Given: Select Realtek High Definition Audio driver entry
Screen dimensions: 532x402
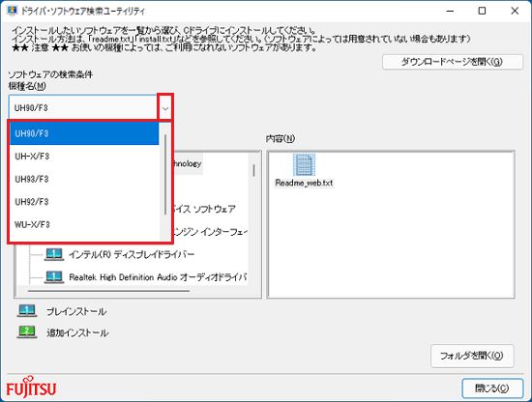Looking at the screenshot, I should pyautogui.click(x=158, y=277).
